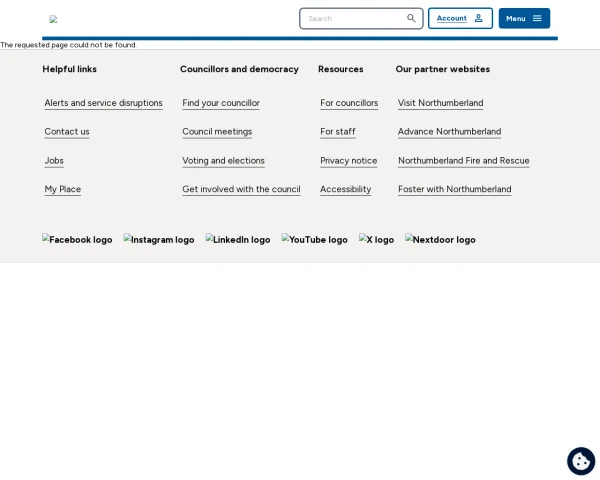Click the search magnifier icon

[x=411, y=18]
